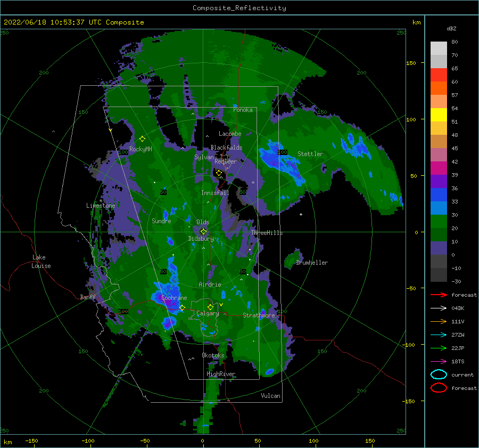The height and width of the screenshot is (448, 479).
Task: Click the Vulcan city label
Action: click(271, 396)
